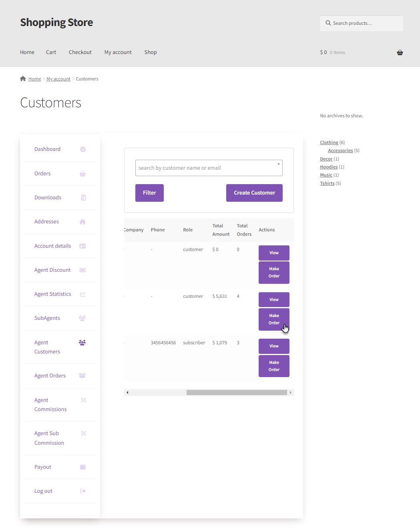Image resolution: width=420 pixels, height=528 pixels.
Task: Click the Addresses house icon in sidebar
Action: point(82,222)
